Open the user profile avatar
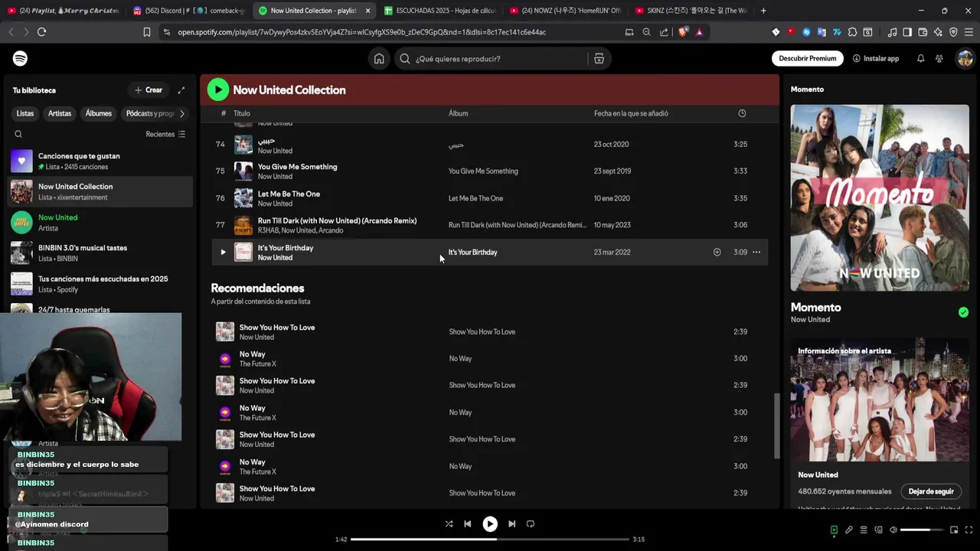980x551 pixels. click(x=965, y=58)
